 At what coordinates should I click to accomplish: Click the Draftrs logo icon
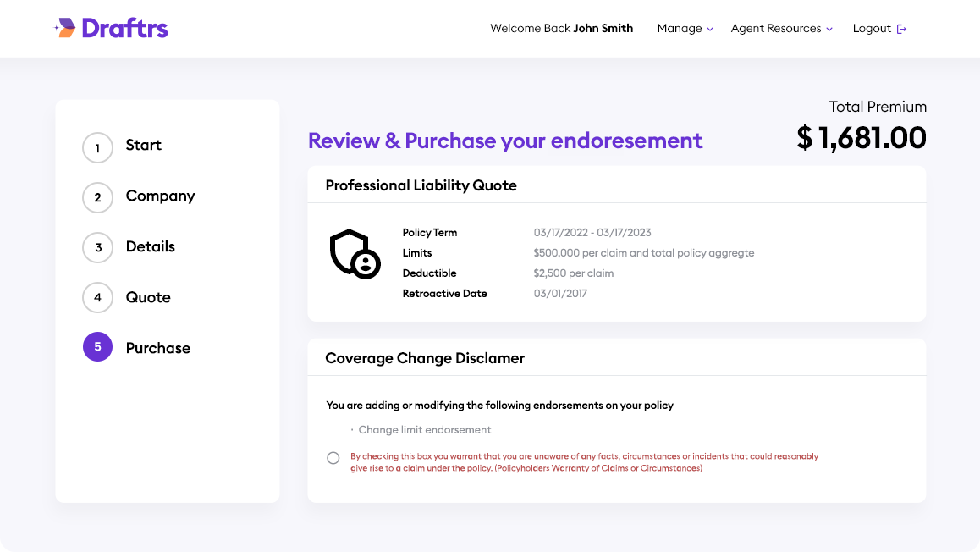coord(65,28)
